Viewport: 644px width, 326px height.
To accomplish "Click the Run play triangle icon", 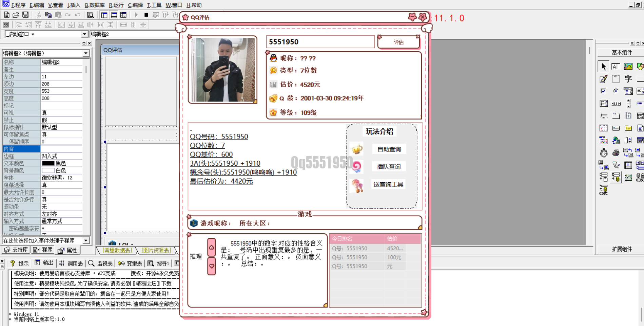I will point(136,15).
